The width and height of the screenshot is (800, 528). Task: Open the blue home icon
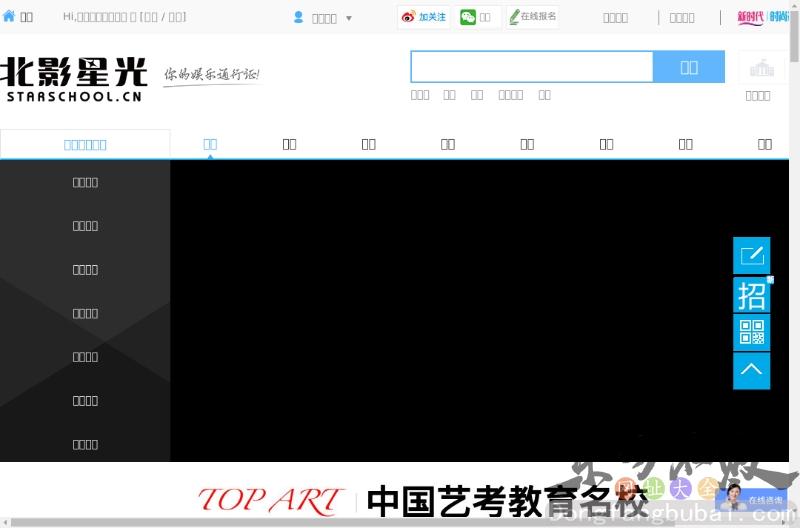tap(9, 16)
